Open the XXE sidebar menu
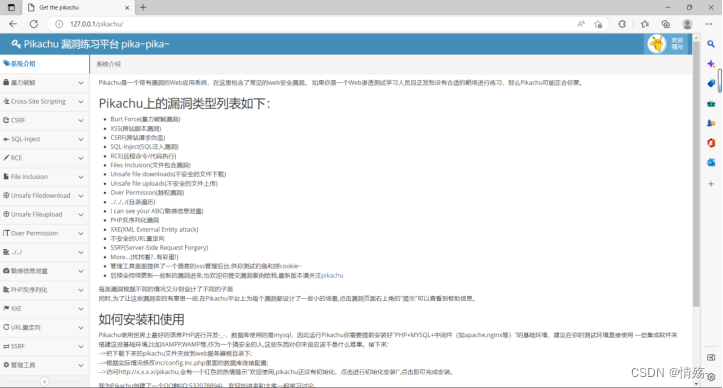Viewport: 723px width, 388px height. 44,309
